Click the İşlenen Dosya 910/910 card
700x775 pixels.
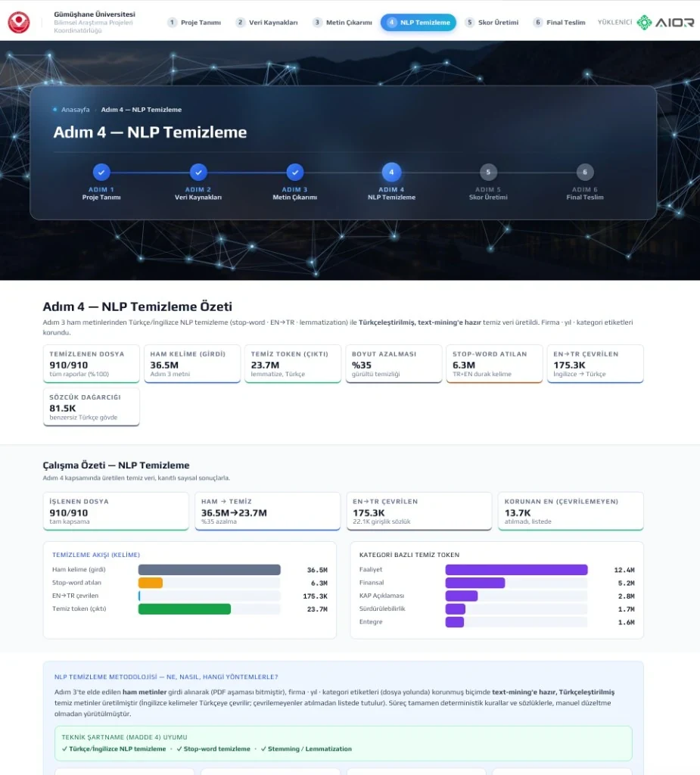116,511
